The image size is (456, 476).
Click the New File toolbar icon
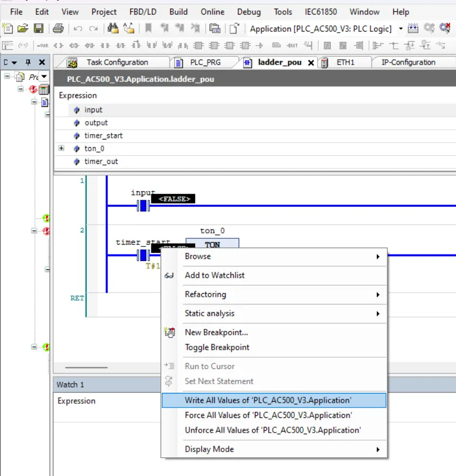click(8, 29)
